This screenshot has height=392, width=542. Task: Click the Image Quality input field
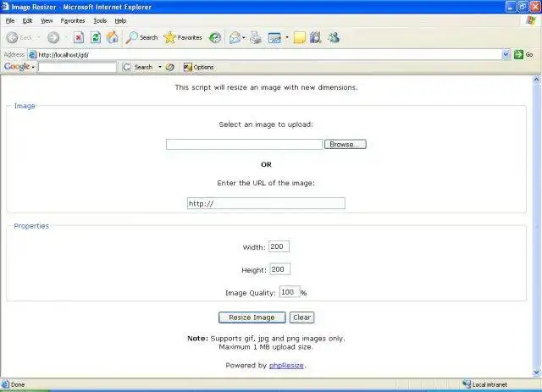click(290, 292)
